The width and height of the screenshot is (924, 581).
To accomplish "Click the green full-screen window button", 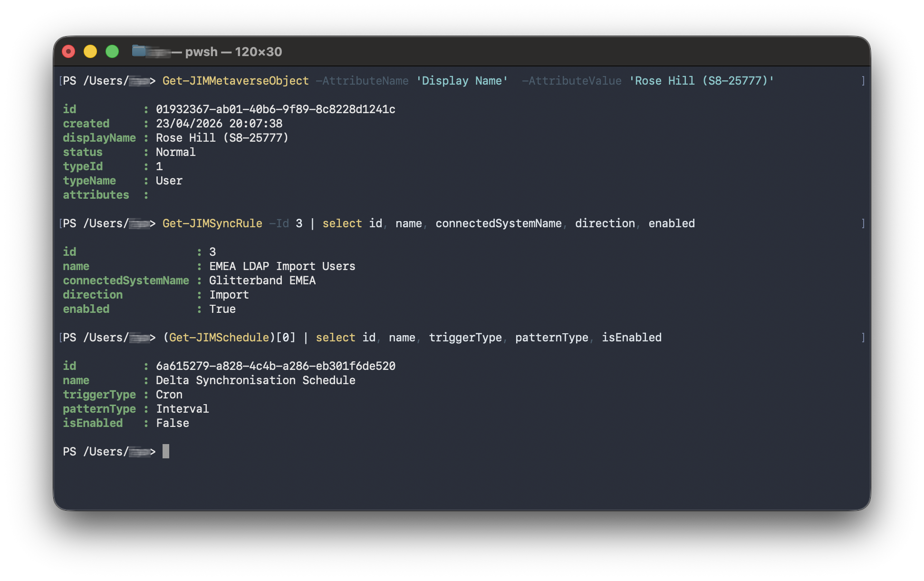I will tap(112, 51).
